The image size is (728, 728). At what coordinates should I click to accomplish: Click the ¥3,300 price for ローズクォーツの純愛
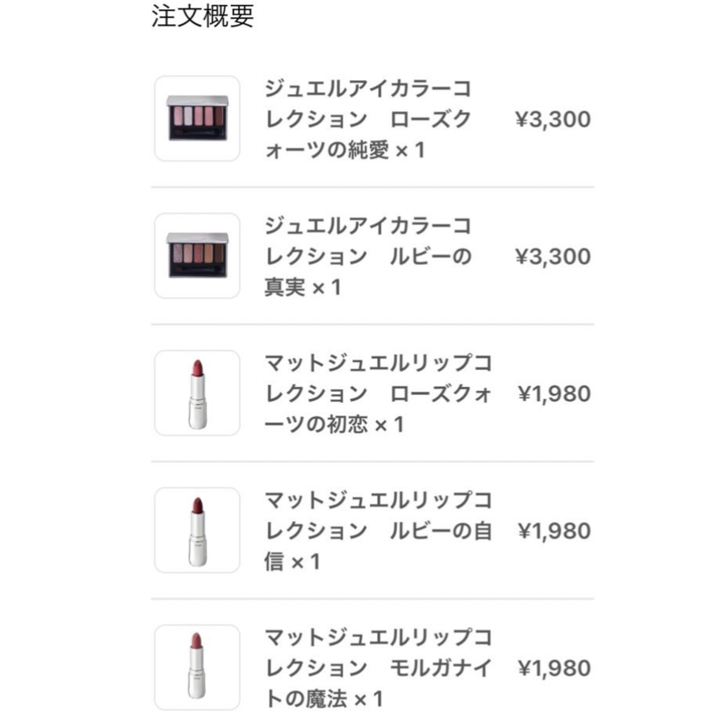pos(553,119)
